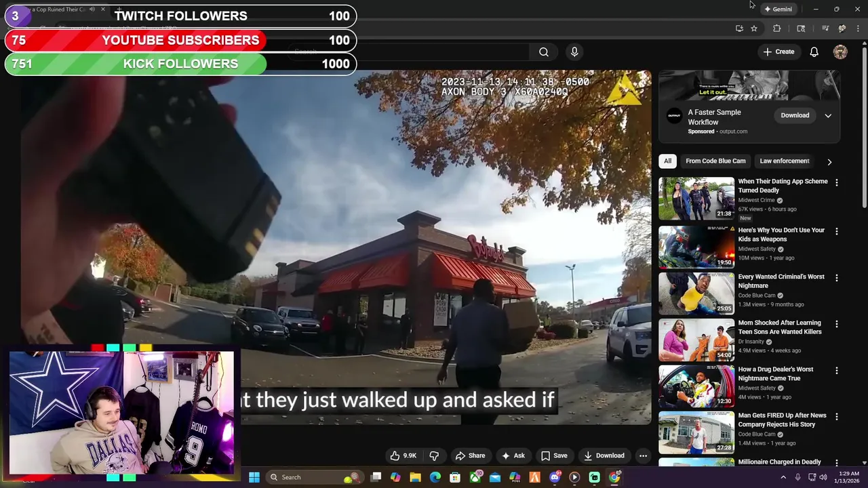This screenshot has width=868, height=488.
Task: Open Microsoft Store from the taskbar
Action: pos(455,477)
